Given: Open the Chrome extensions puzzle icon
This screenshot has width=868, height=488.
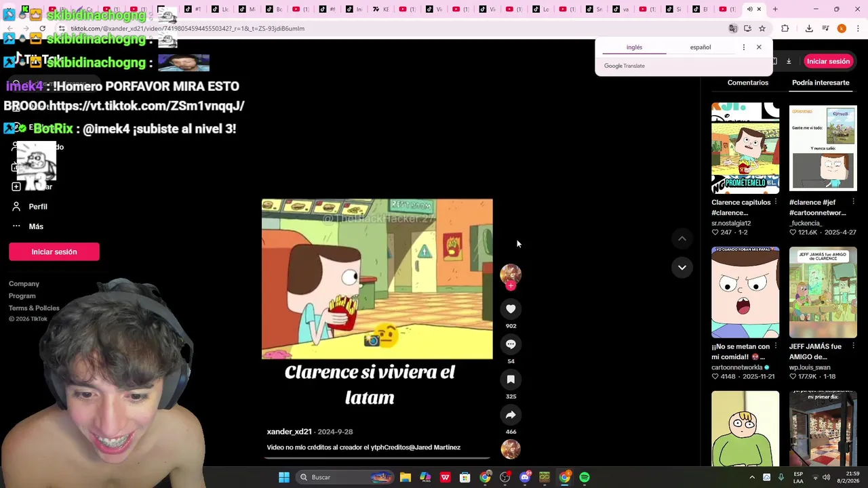Looking at the screenshot, I should pos(785,28).
